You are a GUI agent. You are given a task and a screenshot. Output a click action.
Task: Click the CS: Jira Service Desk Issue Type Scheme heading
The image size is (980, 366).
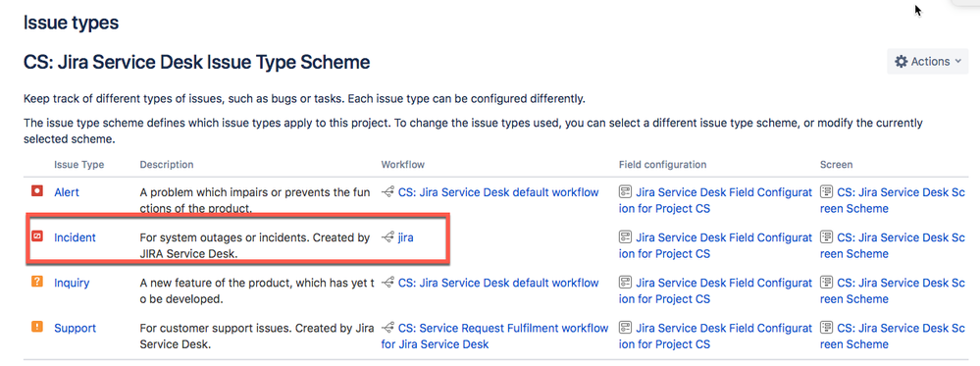tap(196, 62)
